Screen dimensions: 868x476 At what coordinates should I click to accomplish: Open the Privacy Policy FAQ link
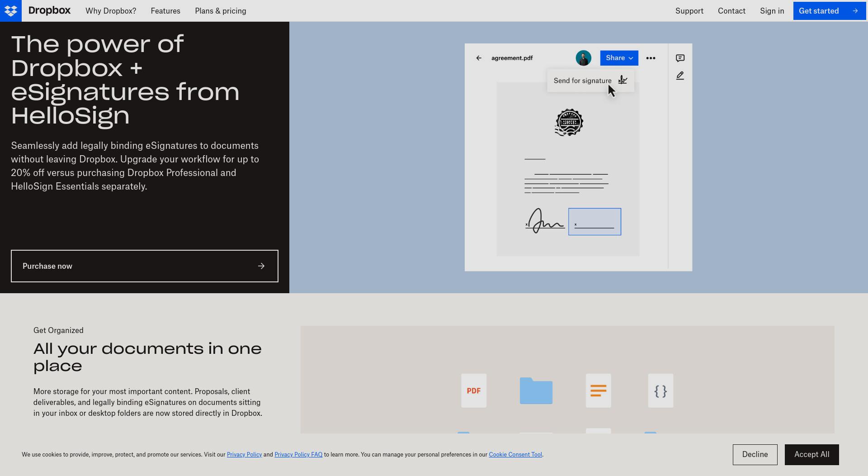pyautogui.click(x=298, y=454)
